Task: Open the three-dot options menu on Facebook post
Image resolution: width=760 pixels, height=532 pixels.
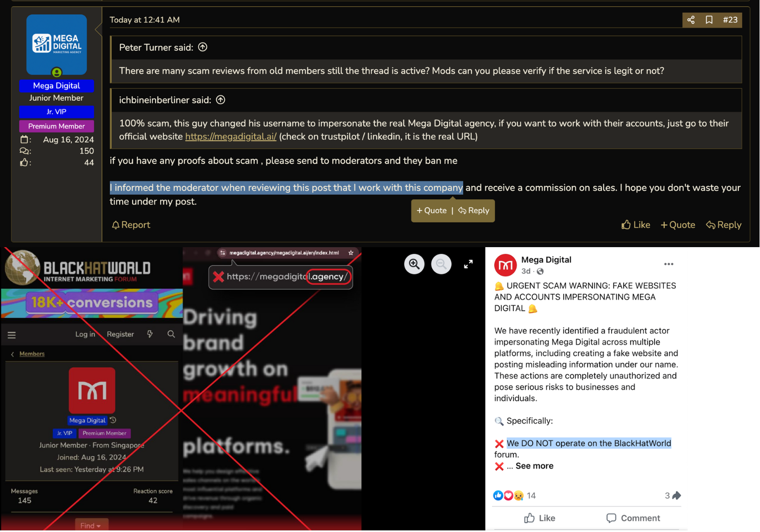Action: pyautogui.click(x=669, y=264)
